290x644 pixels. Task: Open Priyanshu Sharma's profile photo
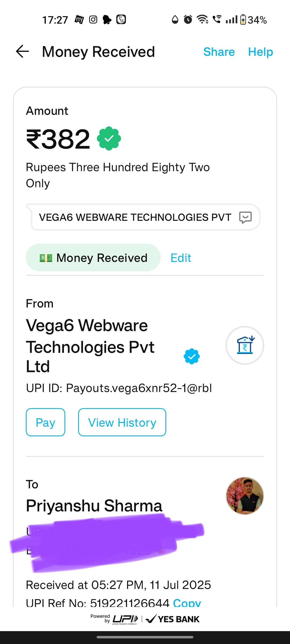pyautogui.click(x=245, y=496)
